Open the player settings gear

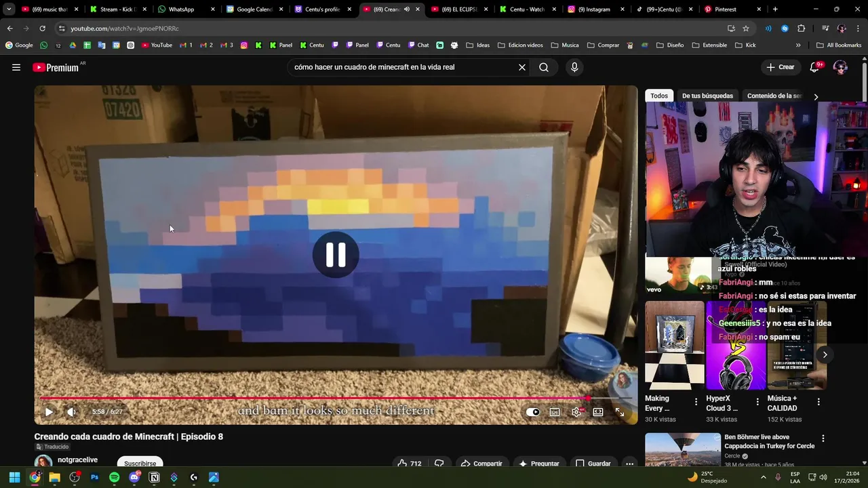(x=576, y=411)
